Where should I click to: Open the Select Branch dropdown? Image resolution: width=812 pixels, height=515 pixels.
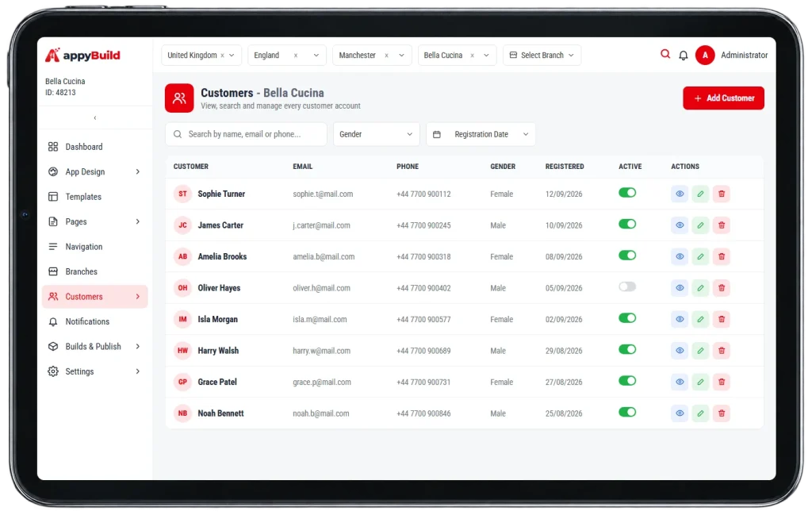tap(542, 55)
